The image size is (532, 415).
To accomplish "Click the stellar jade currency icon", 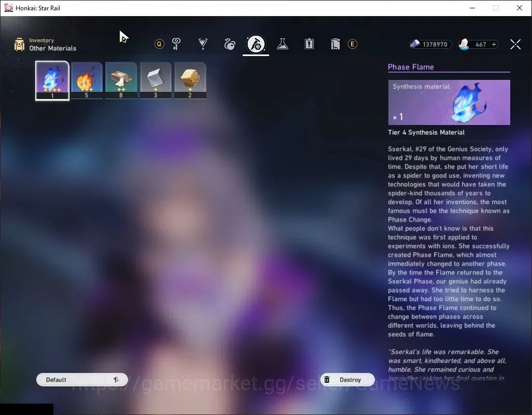I will tap(464, 44).
